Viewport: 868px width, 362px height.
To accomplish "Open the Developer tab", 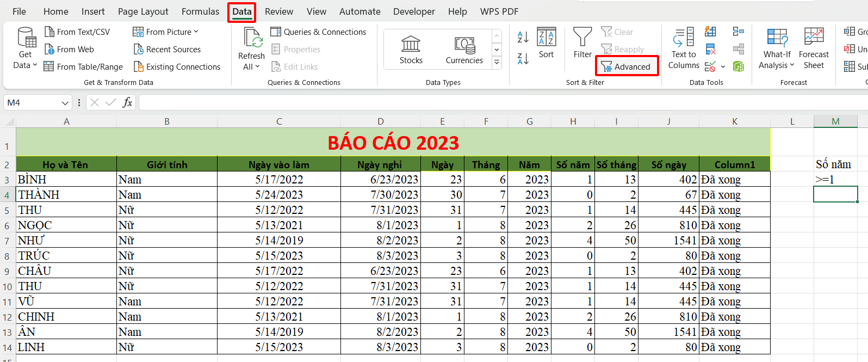I will click(414, 11).
